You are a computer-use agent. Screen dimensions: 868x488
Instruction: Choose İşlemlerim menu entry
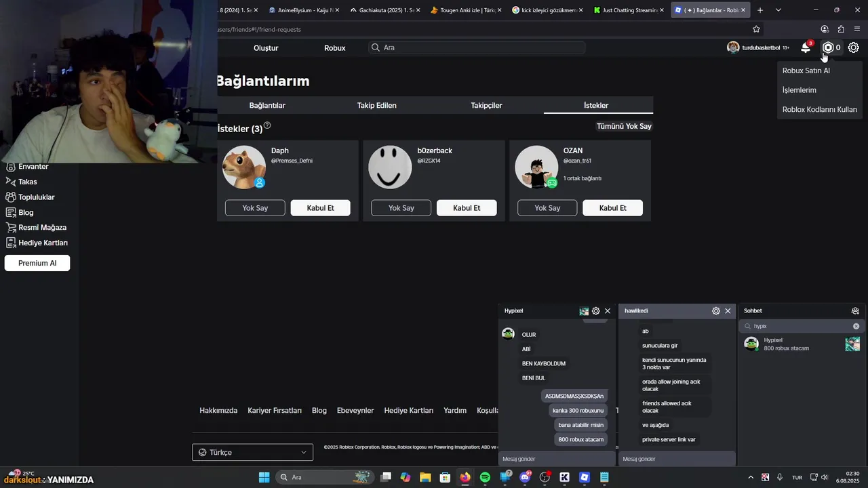tap(800, 90)
